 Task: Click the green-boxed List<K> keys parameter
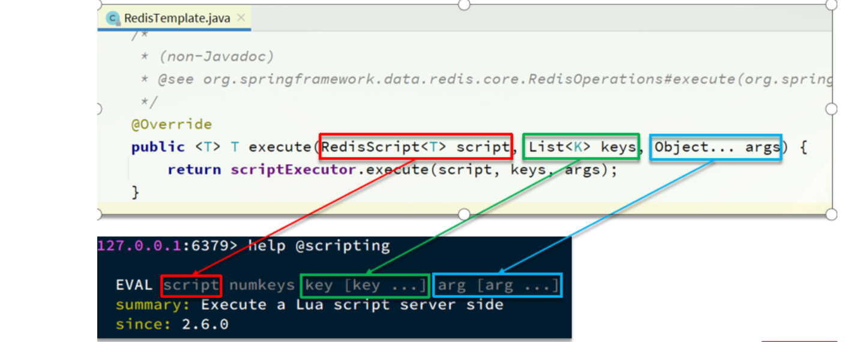pyautogui.click(x=580, y=147)
